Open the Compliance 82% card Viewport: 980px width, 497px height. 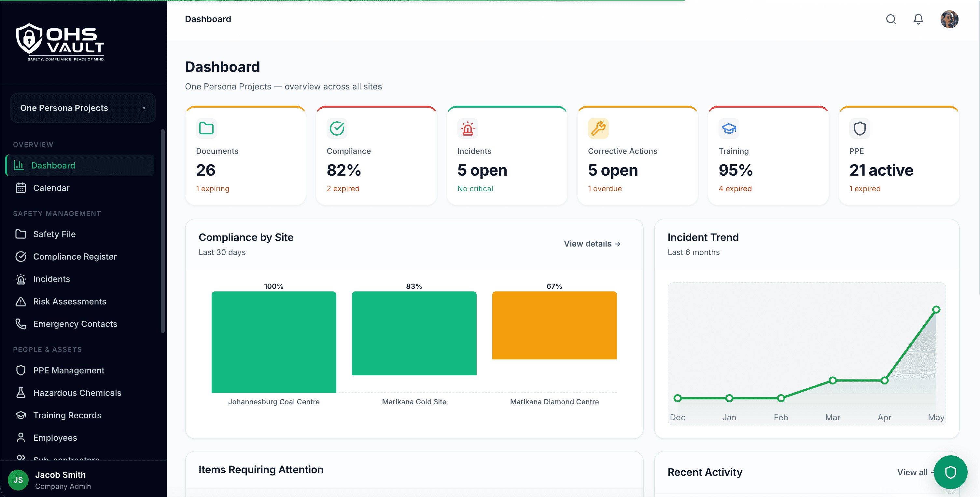click(x=376, y=156)
